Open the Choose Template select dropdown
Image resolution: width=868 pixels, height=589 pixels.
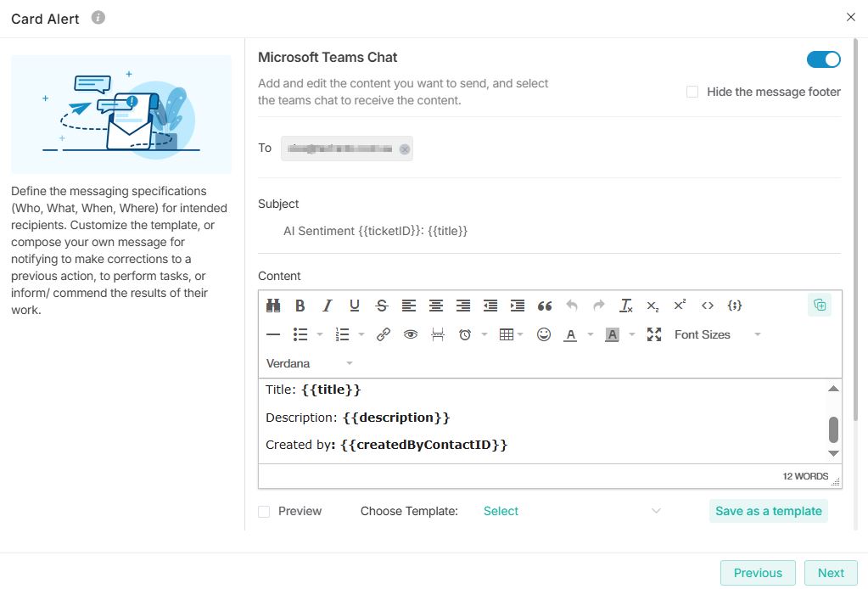(571, 511)
